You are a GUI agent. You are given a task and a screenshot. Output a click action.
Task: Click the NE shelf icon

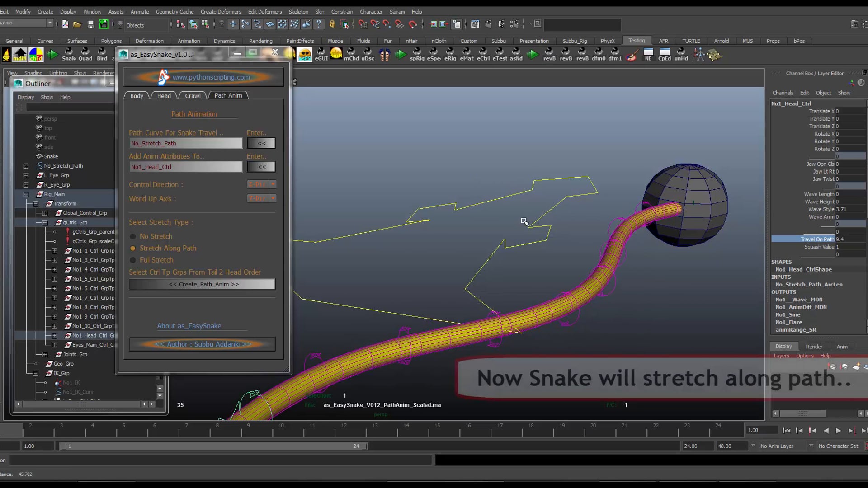[x=648, y=55]
